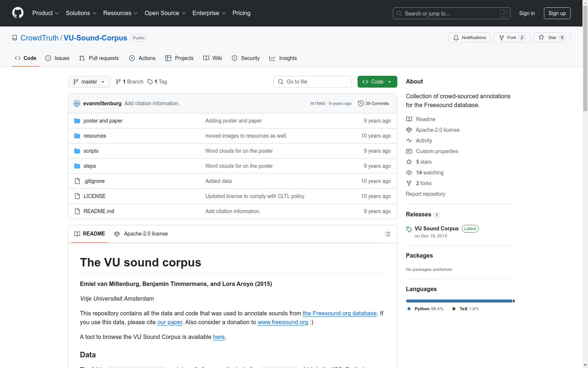The height and width of the screenshot is (368, 588).
Task: Switch to the Actions tab
Action: coord(142,58)
